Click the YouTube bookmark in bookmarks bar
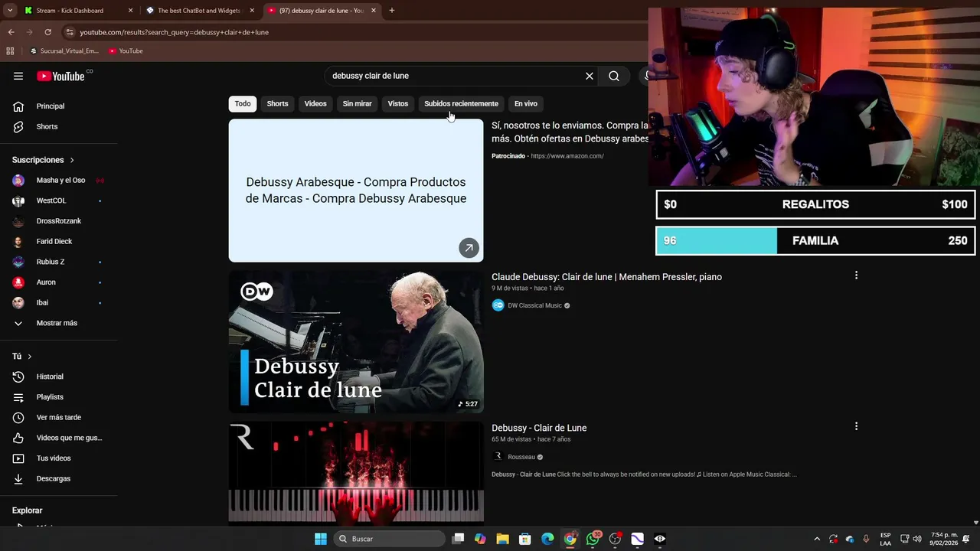This screenshot has width=980, height=551. [x=126, y=51]
